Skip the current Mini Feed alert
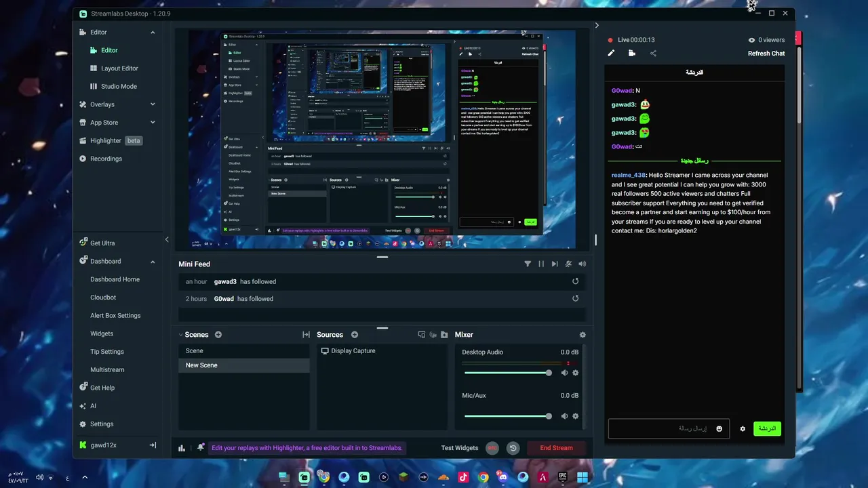This screenshot has height=488, width=868. [555, 264]
